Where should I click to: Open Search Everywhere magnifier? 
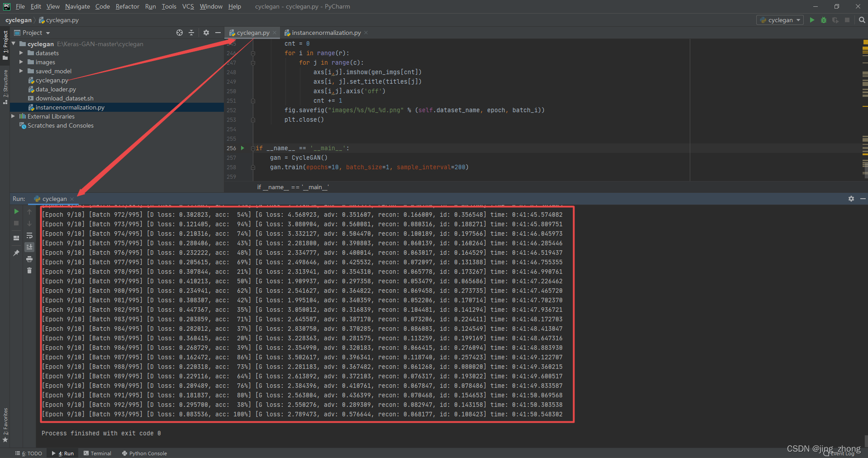coord(862,20)
